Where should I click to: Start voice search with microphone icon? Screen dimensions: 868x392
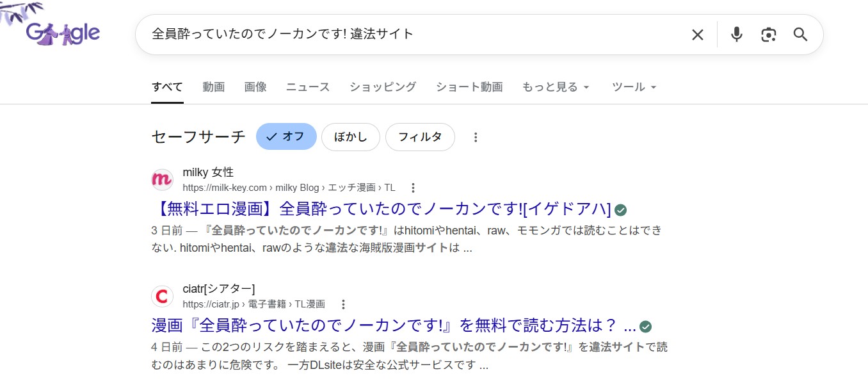[x=737, y=35]
